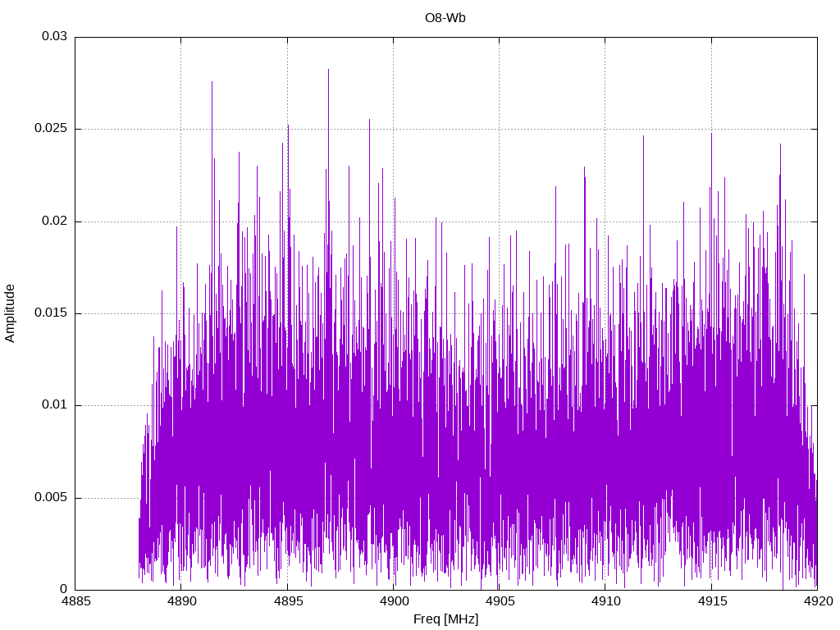Click the 0.03 y-axis tick label
This screenshot has height=630, width=840.
click(55, 36)
